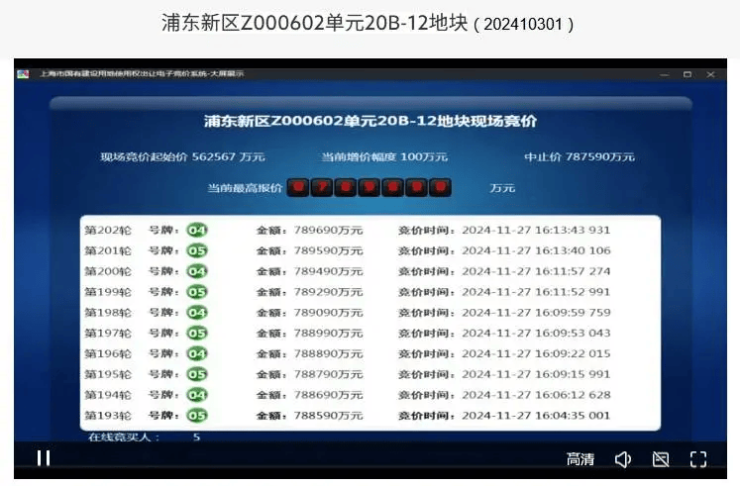Click the minimize button of recorded window
The image size is (740, 486).
click(663, 74)
